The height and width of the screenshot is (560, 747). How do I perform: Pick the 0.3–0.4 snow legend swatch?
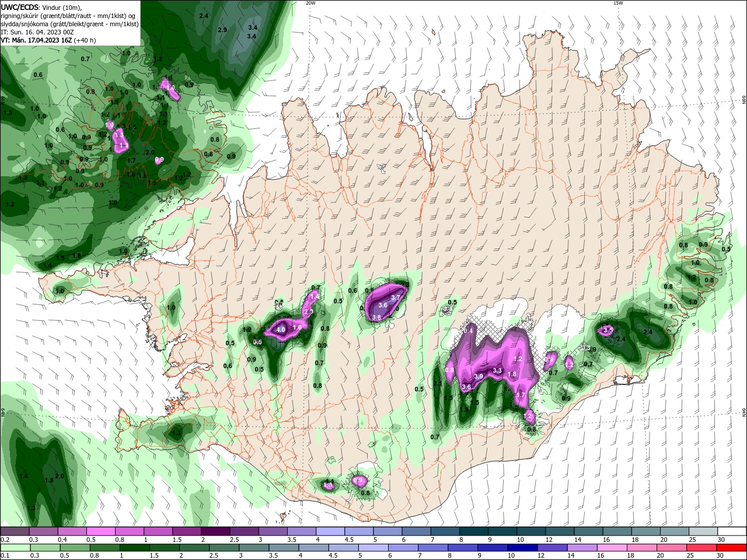[x=44, y=531]
